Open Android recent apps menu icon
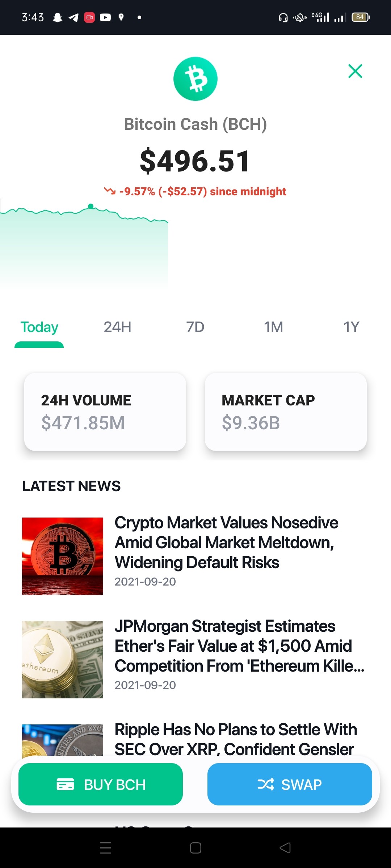The height and width of the screenshot is (868, 391). (x=105, y=848)
